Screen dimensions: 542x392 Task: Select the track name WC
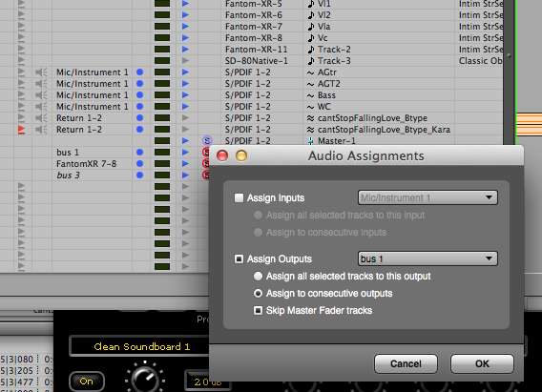point(324,107)
